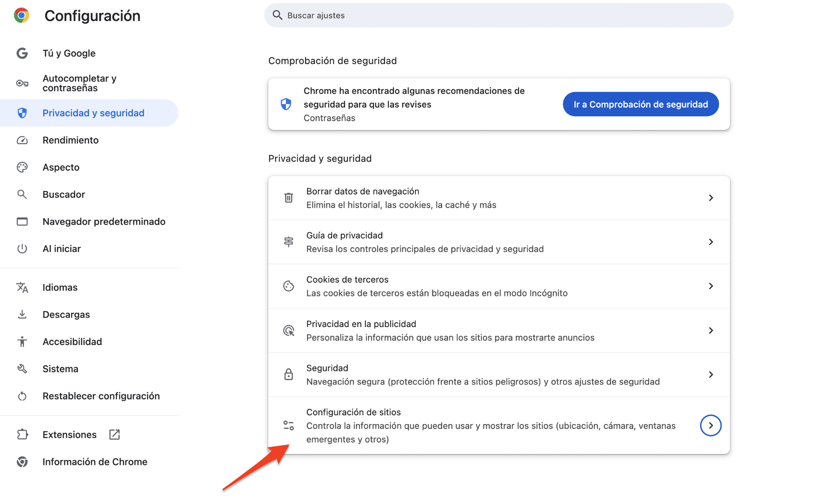
Task: Expand the Configuración de sitios entry
Action: click(x=710, y=425)
